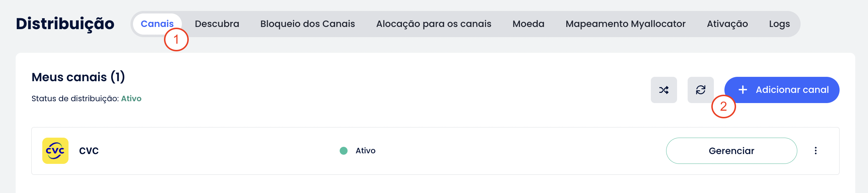The height and width of the screenshot is (193, 868).
Task: Click the yellow CVC logo
Action: [x=55, y=151]
